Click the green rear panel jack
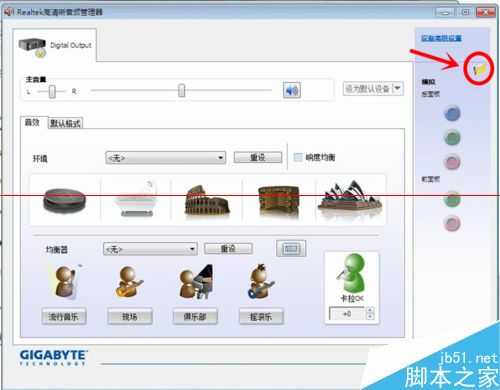The image size is (500, 390). [x=452, y=138]
